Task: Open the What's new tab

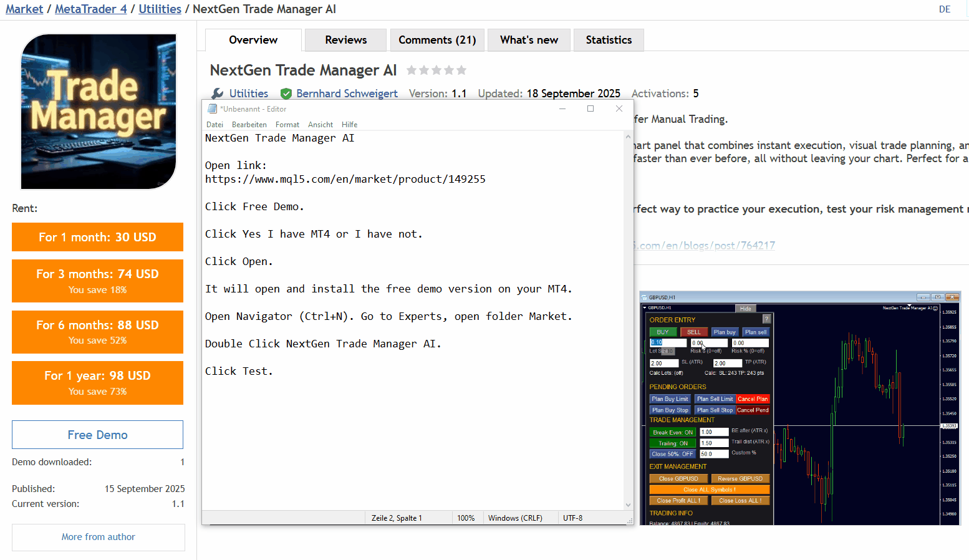Action: coord(529,40)
